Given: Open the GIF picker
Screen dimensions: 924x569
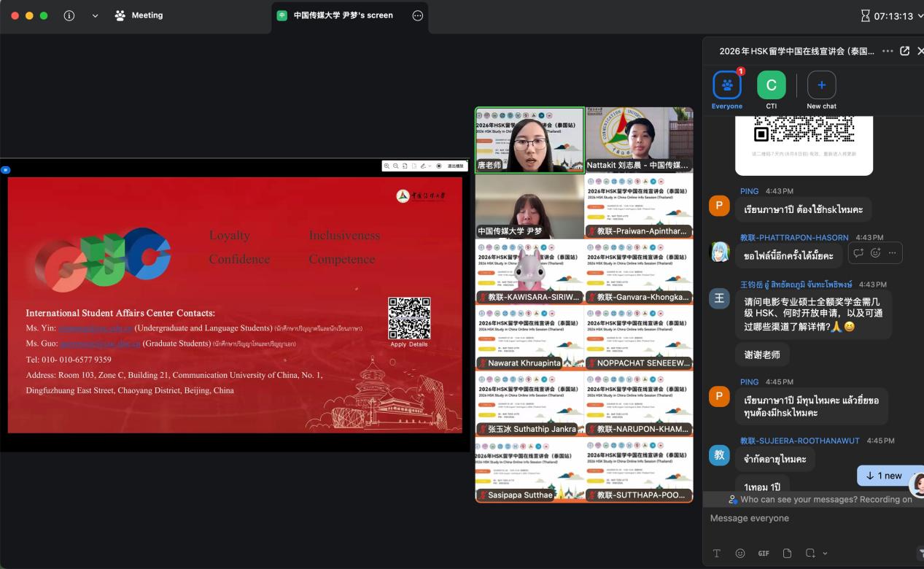Looking at the screenshot, I should (x=764, y=553).
